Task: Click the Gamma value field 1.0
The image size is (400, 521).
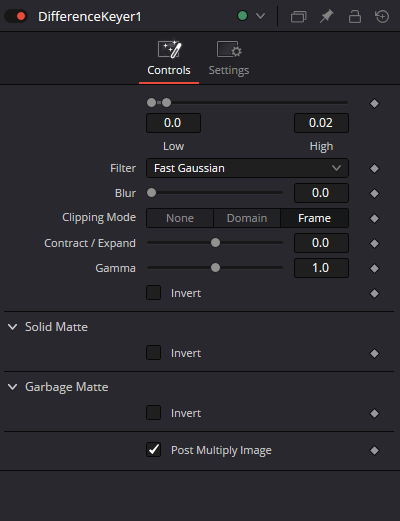Action: tap(321, 268)
